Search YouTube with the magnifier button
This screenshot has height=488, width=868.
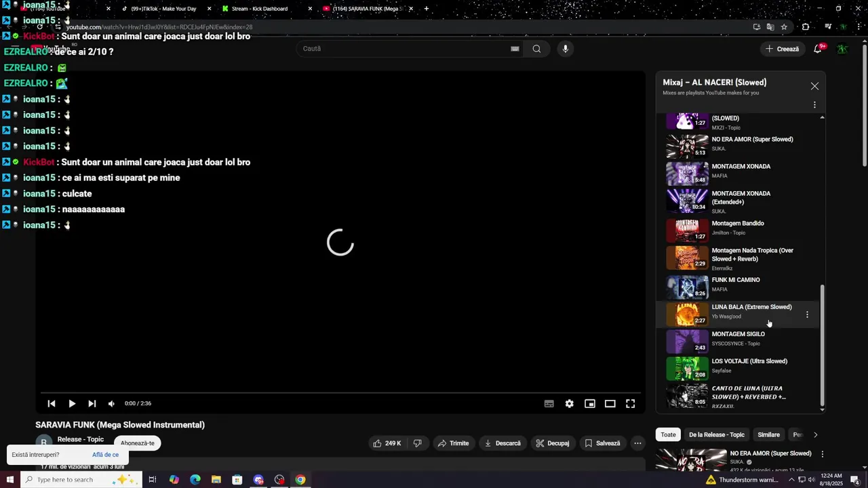pyautogui.click(x=536, y=49)
